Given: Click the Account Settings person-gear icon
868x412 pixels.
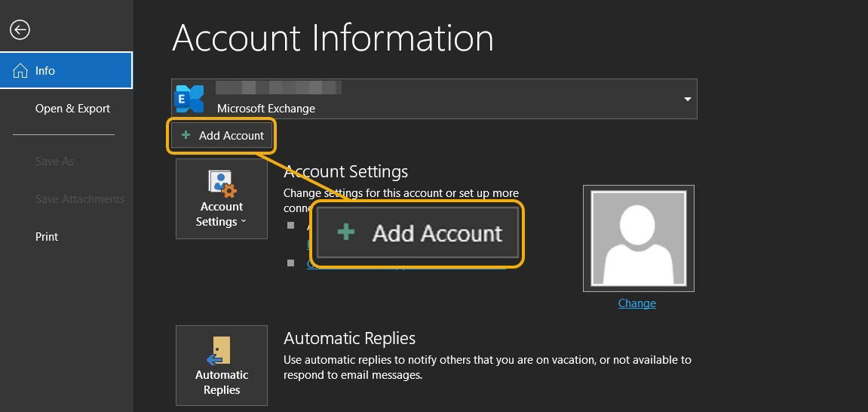Looking at the screenshot, I should [x=222, y=183].
